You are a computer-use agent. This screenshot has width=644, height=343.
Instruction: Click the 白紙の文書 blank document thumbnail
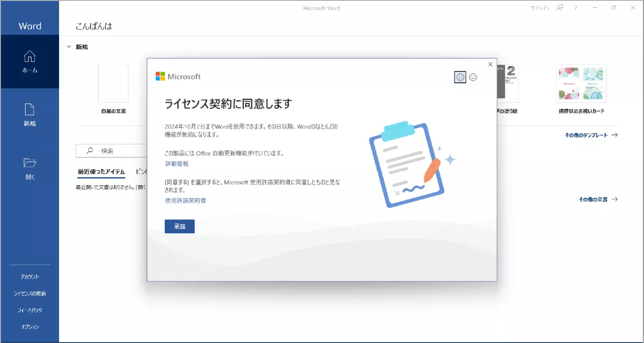point(113,84)
